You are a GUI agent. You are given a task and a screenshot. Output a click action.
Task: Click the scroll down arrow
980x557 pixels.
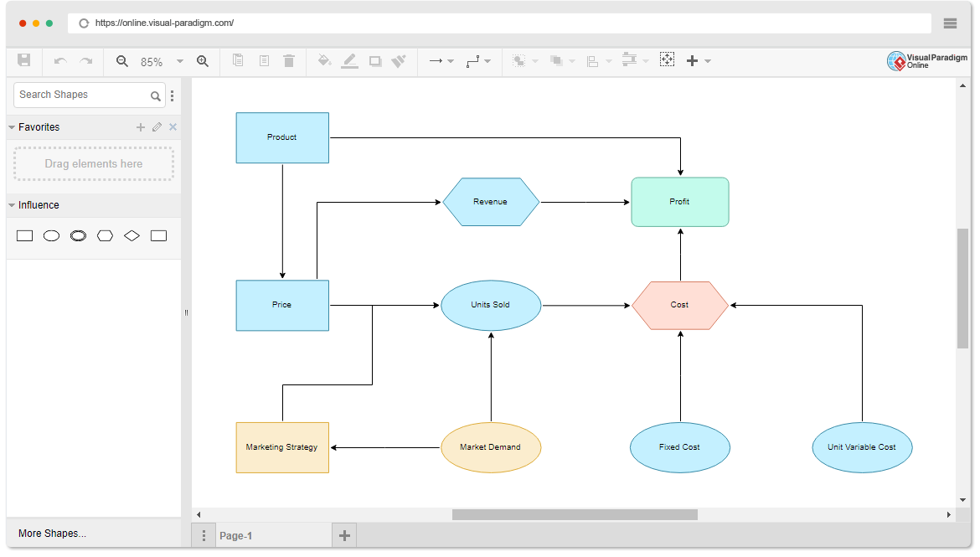click(962, 500)
